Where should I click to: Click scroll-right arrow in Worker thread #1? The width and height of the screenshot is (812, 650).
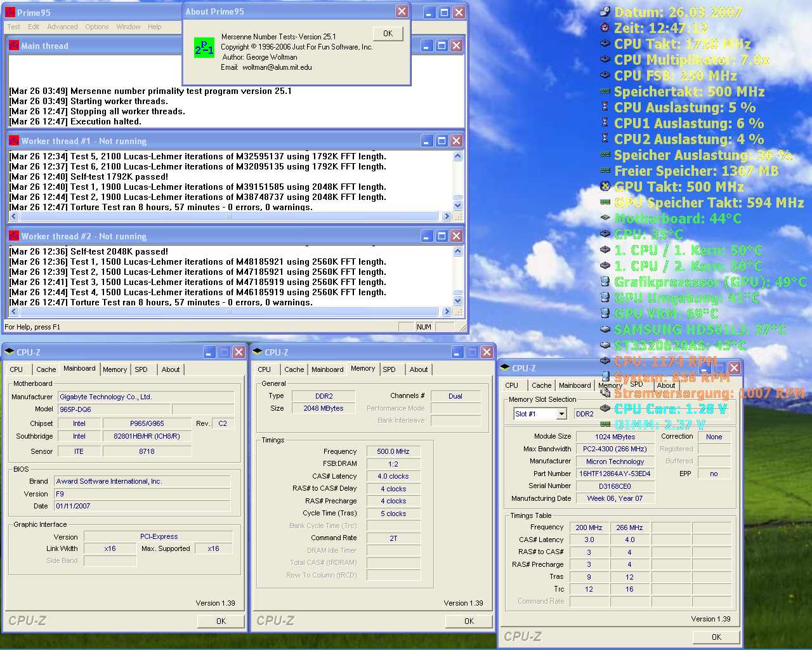447,216
